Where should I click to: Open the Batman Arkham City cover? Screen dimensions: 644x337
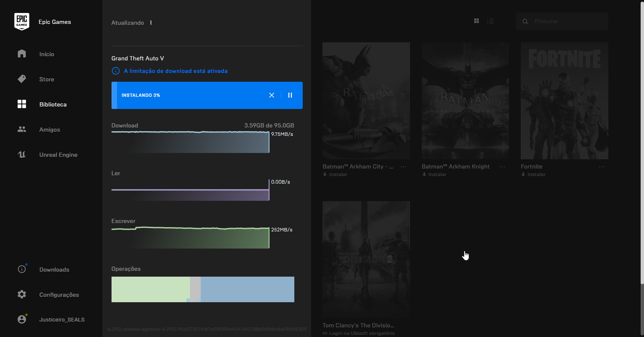click(x=366, y=101)
